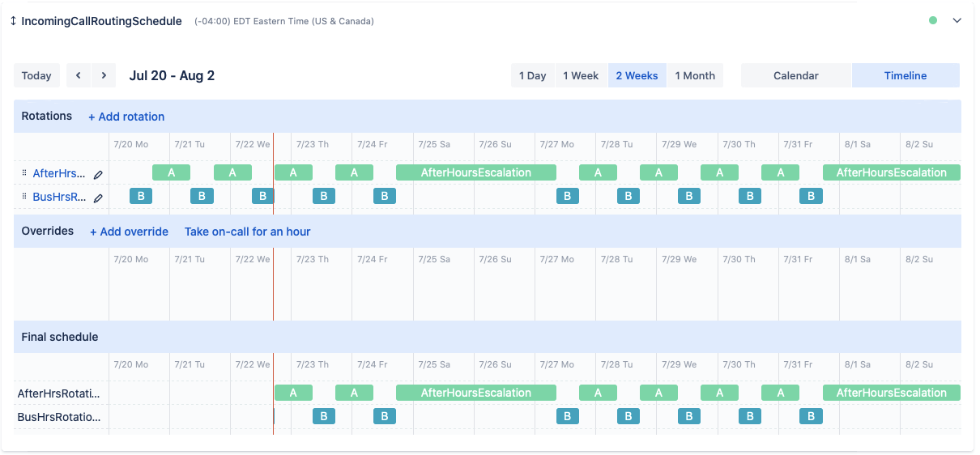Click Take on-call for an hour

(x=248, y=232)
